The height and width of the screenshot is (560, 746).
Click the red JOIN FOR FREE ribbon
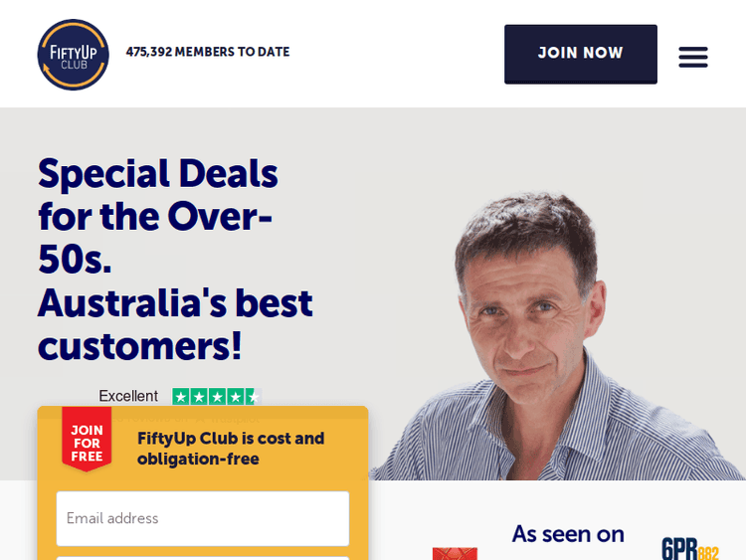tap(87, 440)
